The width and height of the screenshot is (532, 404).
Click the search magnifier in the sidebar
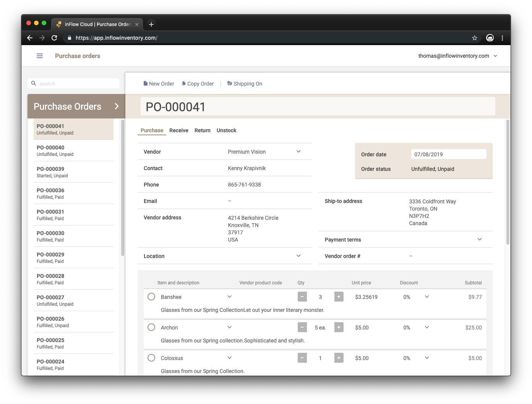click(34, 83)
